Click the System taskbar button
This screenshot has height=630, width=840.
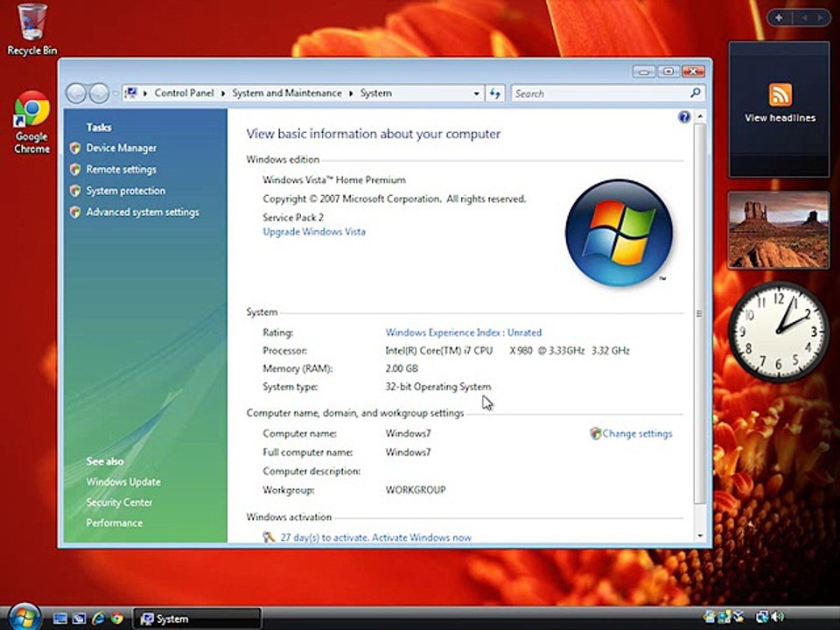tap(197, 619)
